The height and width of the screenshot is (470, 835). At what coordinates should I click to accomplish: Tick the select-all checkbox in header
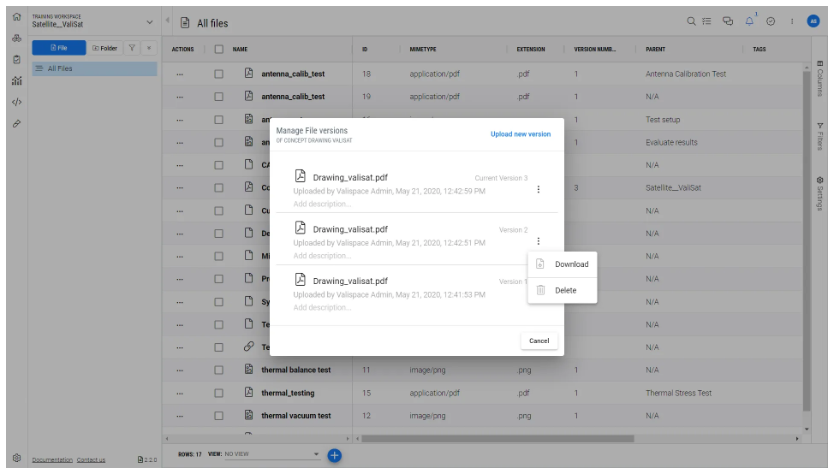219,48
